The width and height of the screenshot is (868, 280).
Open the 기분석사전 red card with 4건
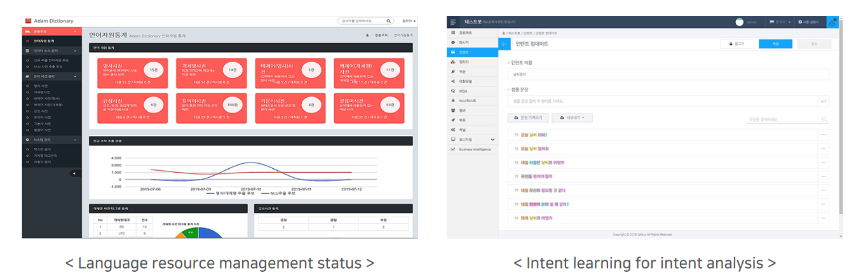click(290, 108)
